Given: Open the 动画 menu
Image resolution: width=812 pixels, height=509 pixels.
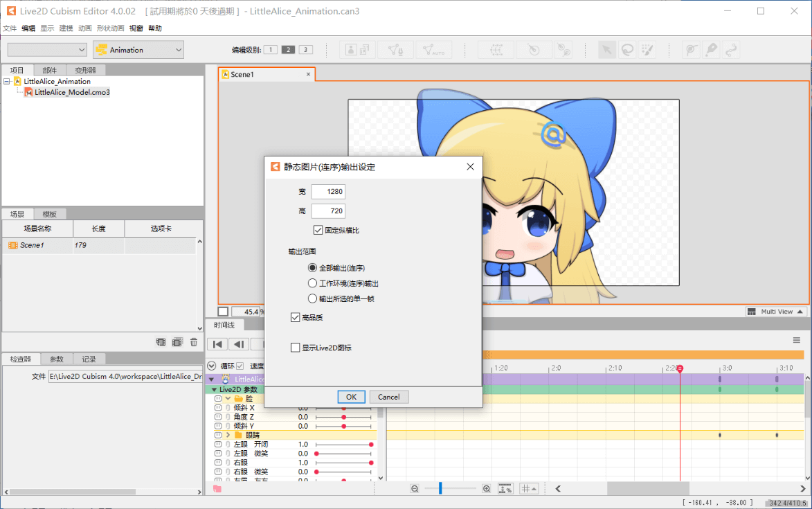Looking at the screenshot, I should pyautogui.click(x=84, y=28).
